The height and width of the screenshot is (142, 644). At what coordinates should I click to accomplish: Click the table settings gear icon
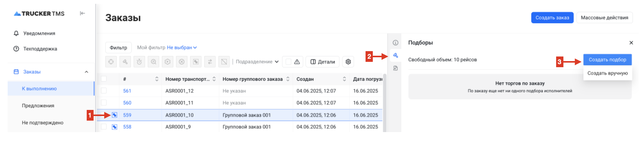point(348,61)
